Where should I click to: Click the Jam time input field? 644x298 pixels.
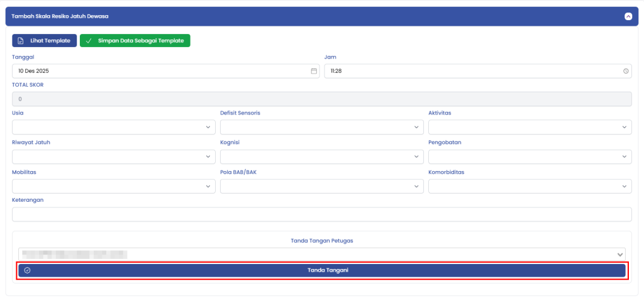point(472,71)
